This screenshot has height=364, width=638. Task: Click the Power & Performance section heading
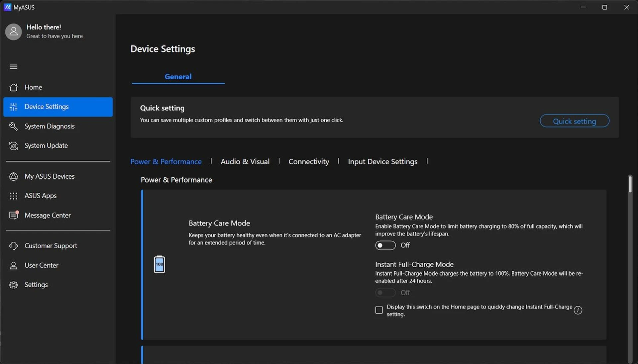coord(176,180)
